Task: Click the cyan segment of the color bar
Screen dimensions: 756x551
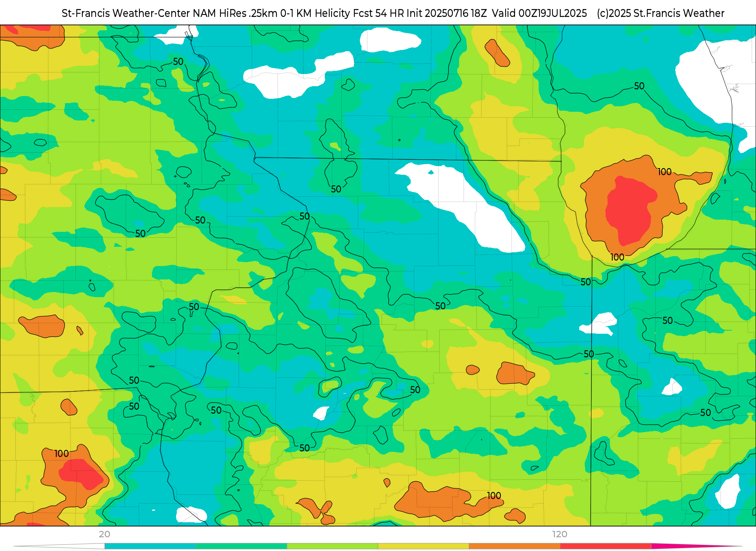Action: pos(150,546)
